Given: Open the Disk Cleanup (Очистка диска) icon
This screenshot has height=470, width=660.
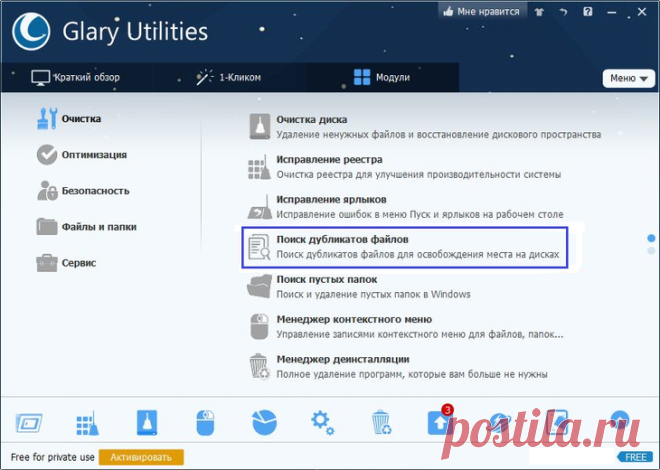Looking at the screenshot, I should (259, 126).
